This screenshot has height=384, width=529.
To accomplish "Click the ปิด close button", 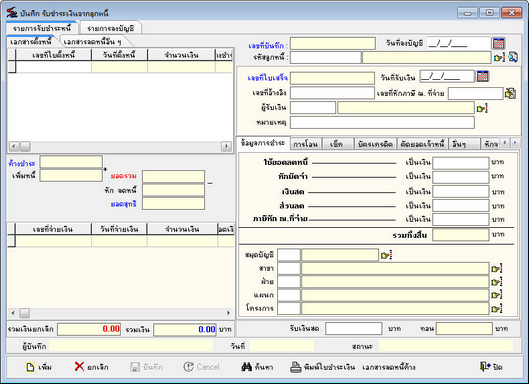I will click(x=491, y=367).
